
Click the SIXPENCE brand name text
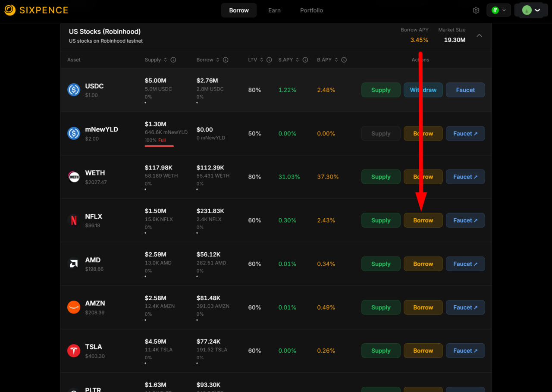[x=44, y=10]
